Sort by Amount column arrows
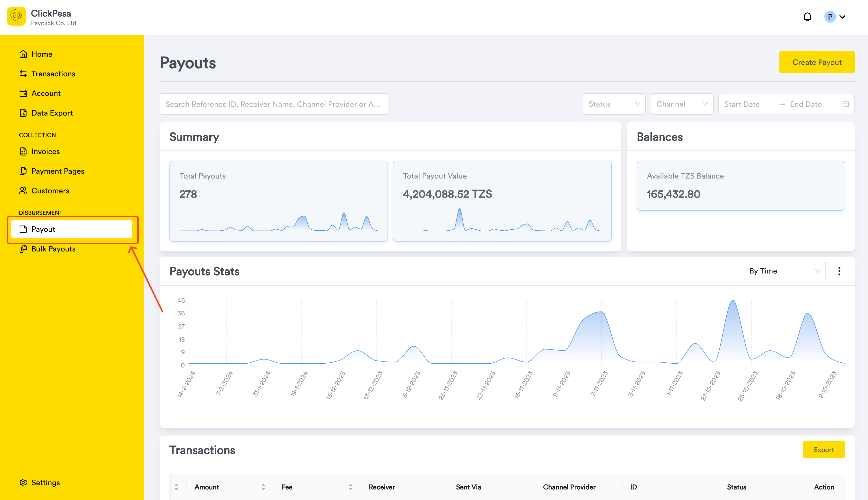The image size is (868, 500). coord(263,487)
